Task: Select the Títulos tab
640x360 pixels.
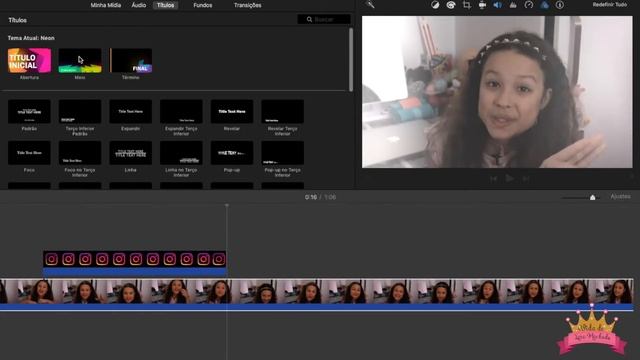Action: point(165,5)
